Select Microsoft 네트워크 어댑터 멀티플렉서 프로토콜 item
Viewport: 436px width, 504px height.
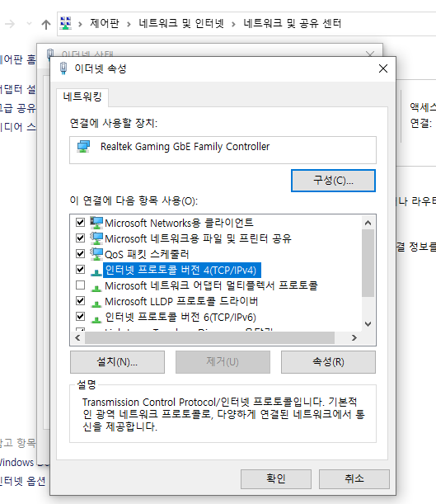pyautogui.click(x=211, y=285)
